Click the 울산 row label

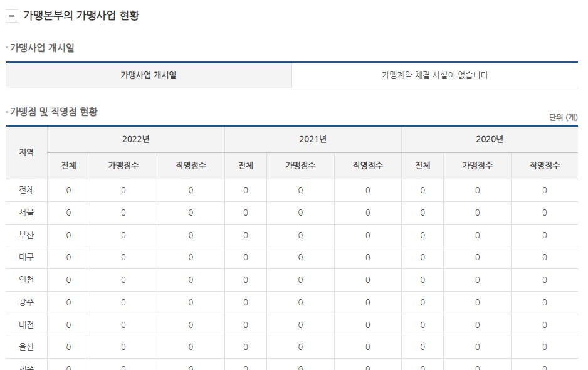26,347
